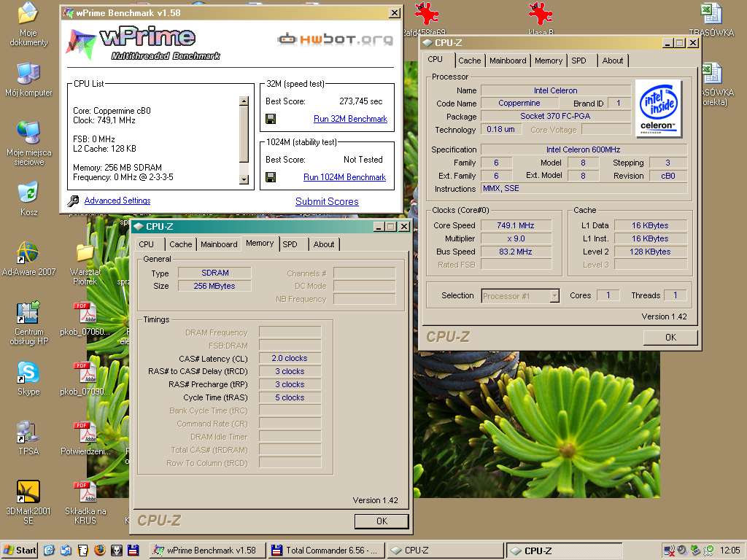Screen dimensions: 747x560
Task: Click the 273,745 sec best score
Action: pyautogui.click(x=360, y=101)
